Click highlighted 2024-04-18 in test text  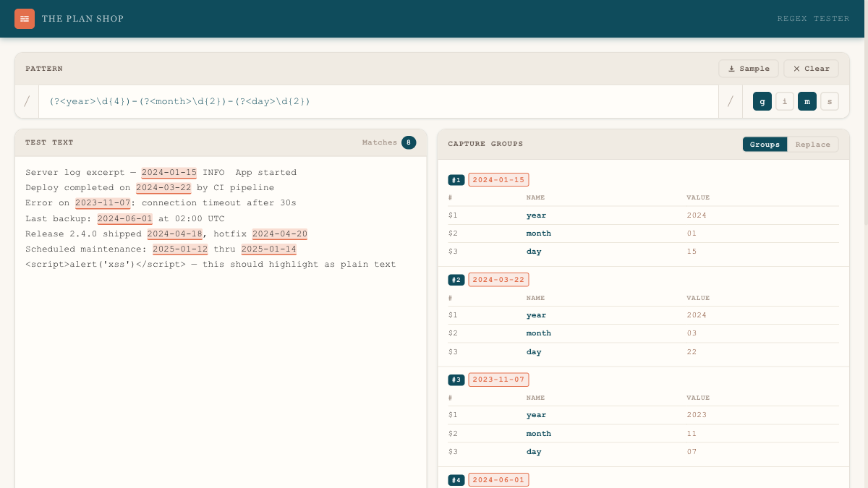coord(174,234)
